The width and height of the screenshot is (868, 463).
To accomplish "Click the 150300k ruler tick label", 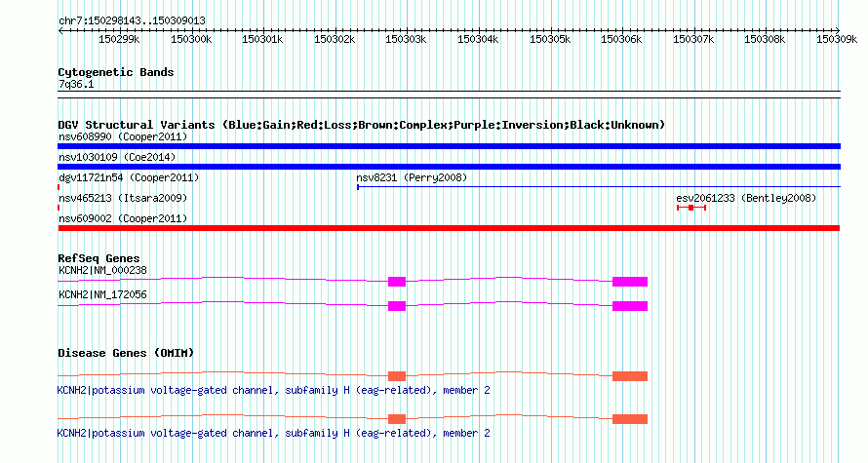I will [x=191, y=39].
